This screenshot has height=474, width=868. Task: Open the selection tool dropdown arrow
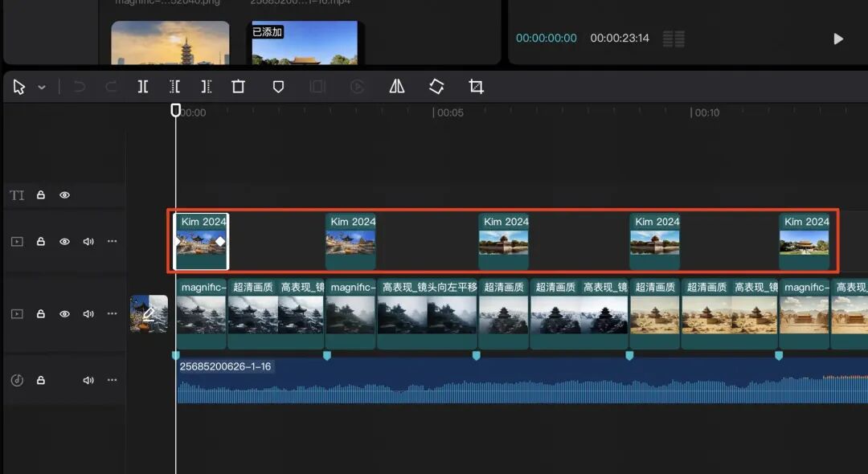pyautogui.click(x=42, y=88)
